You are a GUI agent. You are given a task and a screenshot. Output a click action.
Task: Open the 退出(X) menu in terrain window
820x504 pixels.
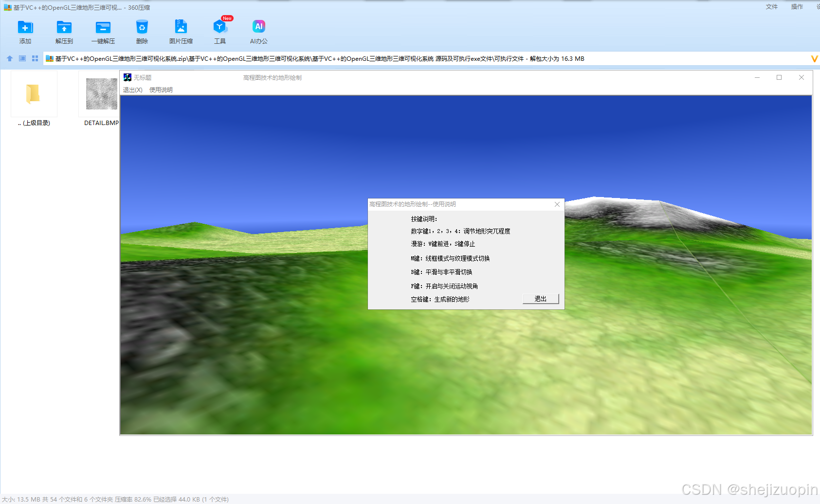coord(133,90)
